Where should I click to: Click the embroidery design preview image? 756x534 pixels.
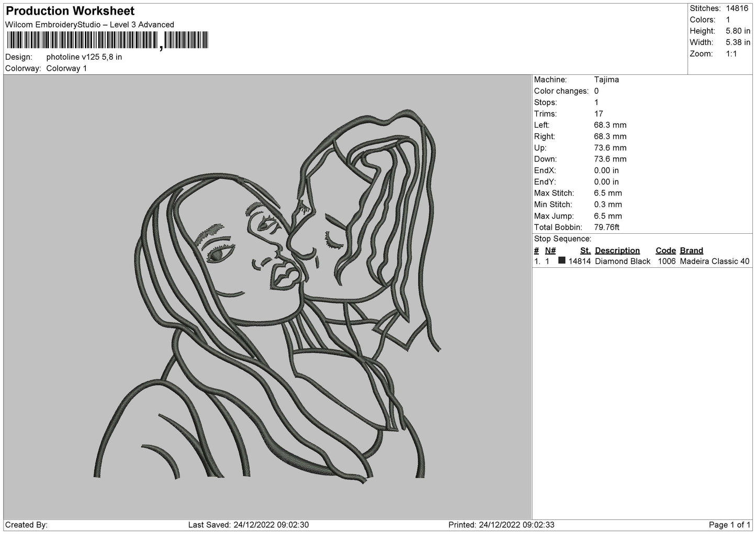267,297
